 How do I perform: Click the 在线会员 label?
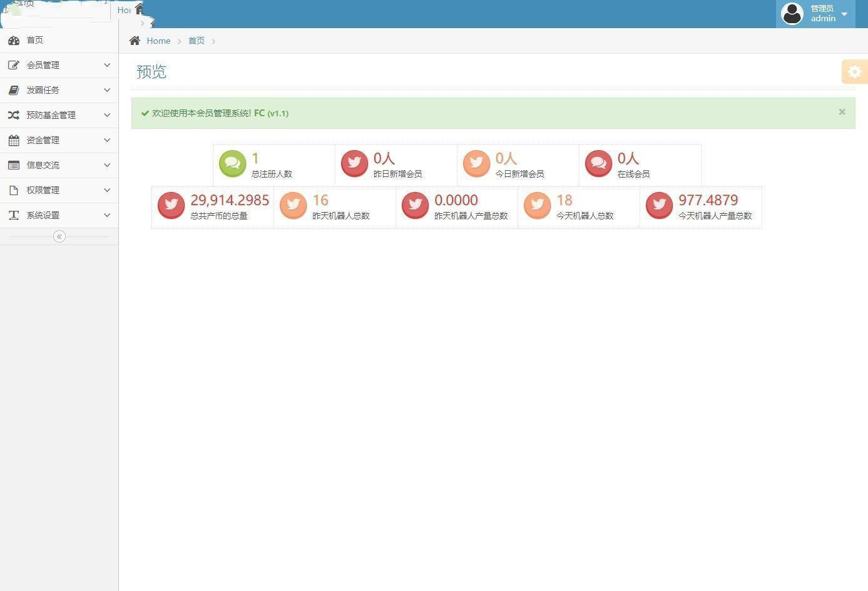[633, 174]
